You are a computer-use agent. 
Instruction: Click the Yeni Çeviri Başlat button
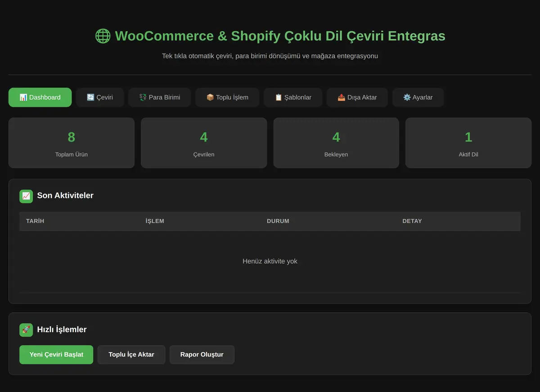56,355
